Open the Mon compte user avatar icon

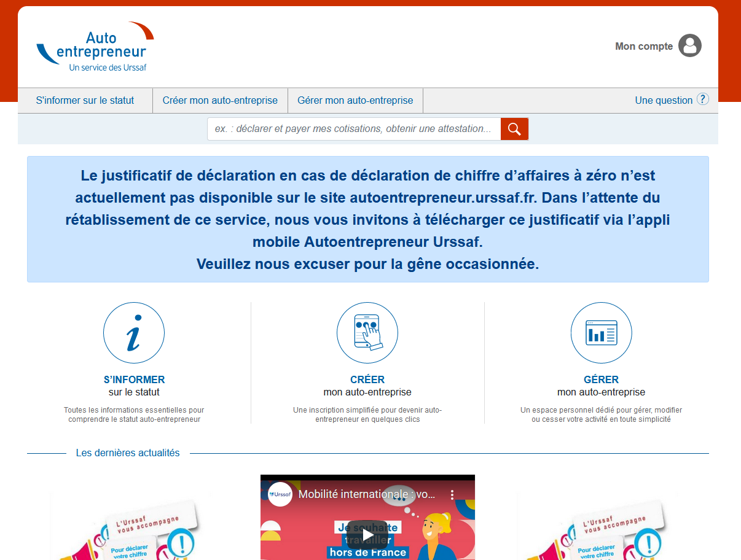[690, 46]
